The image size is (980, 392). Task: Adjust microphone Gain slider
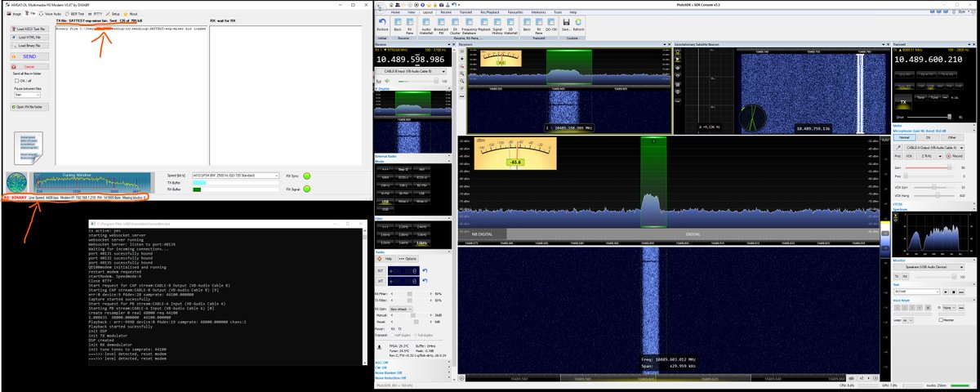[929, 167]
